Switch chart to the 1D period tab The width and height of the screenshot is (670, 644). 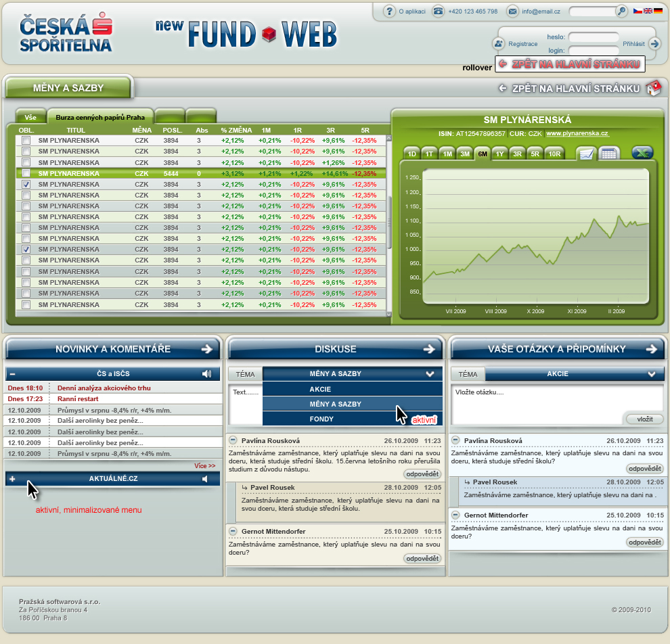coord(412,154)
